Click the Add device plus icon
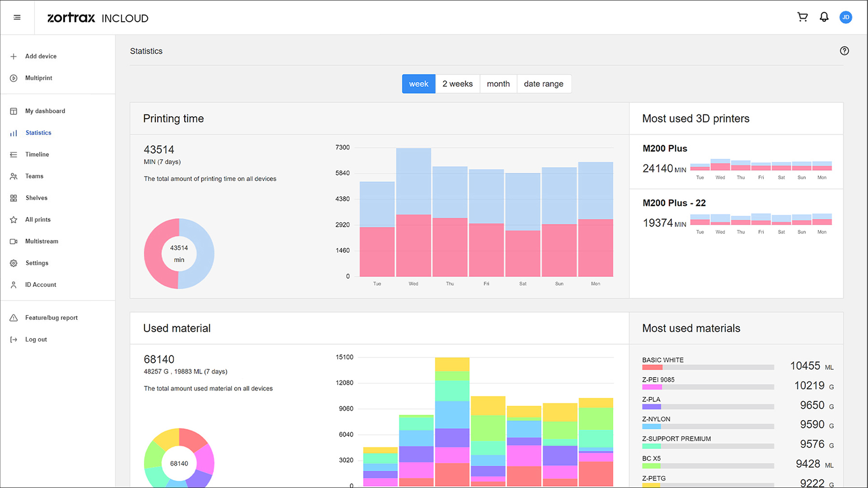This screenshot has height=488, width=868. click(x=14, y=56)
